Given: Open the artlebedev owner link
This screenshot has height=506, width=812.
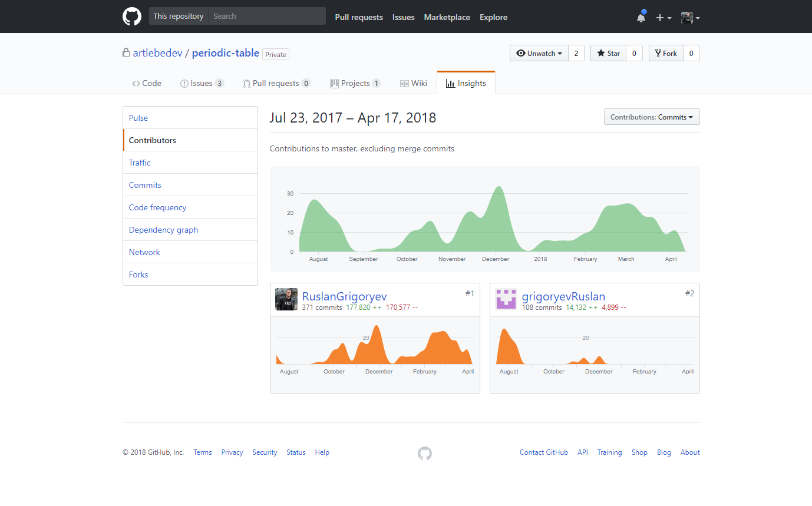Looking at the screenshot, I should pyautogui.click(x=157, y=53).
